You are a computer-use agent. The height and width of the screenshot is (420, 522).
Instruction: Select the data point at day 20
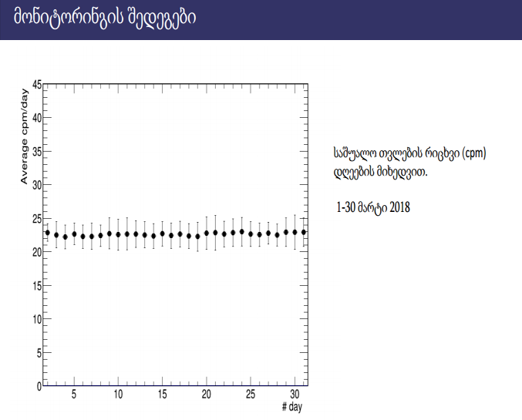[x=207, y=234]
